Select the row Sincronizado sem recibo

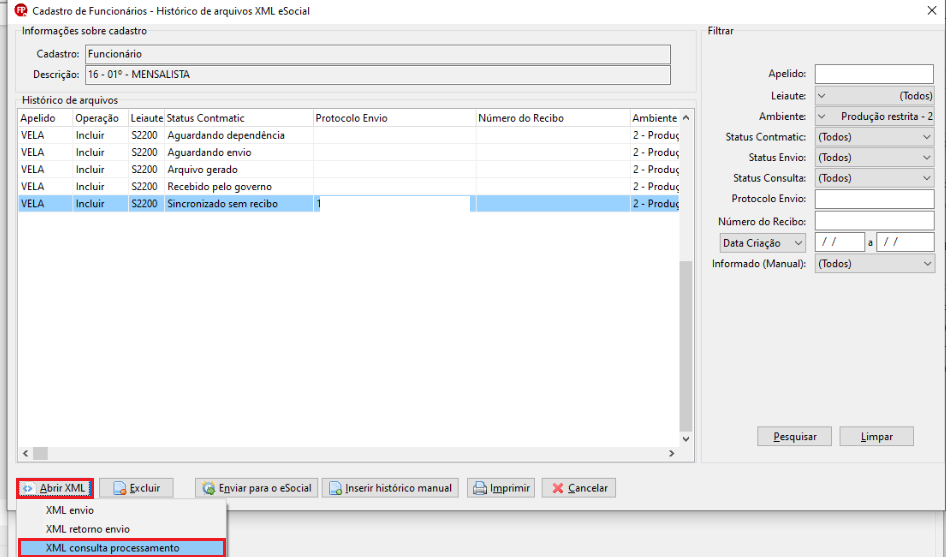349,204
